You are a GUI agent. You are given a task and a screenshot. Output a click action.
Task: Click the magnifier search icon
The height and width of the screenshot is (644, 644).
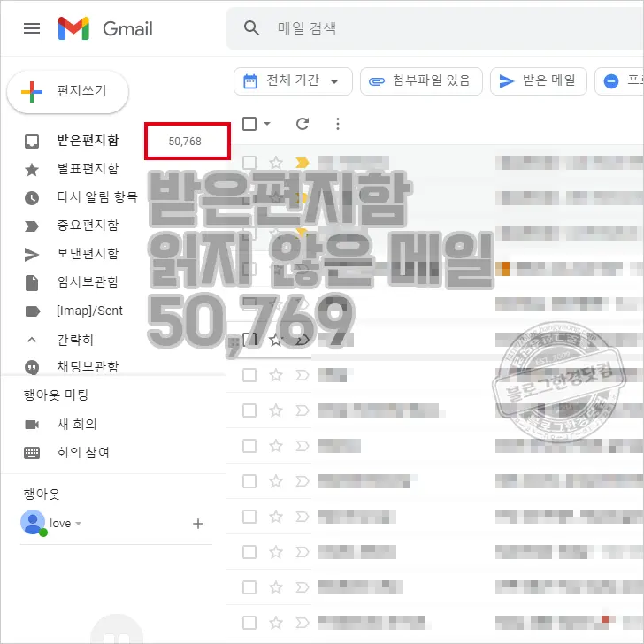(x=251, y=28)
